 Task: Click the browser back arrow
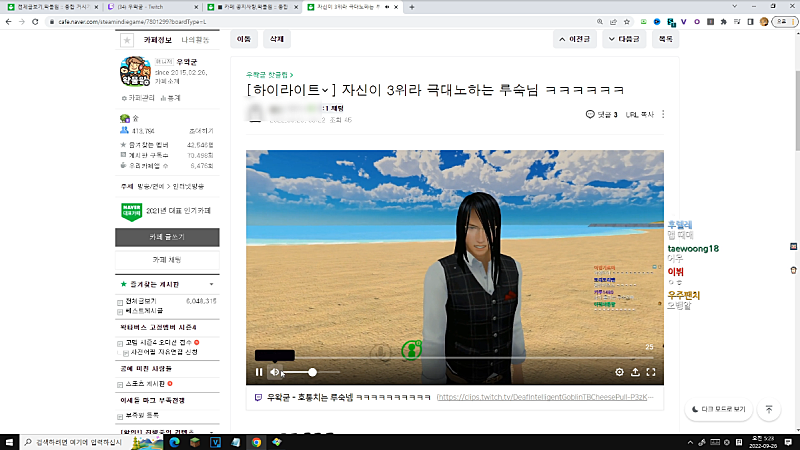[x=8, y=22]
